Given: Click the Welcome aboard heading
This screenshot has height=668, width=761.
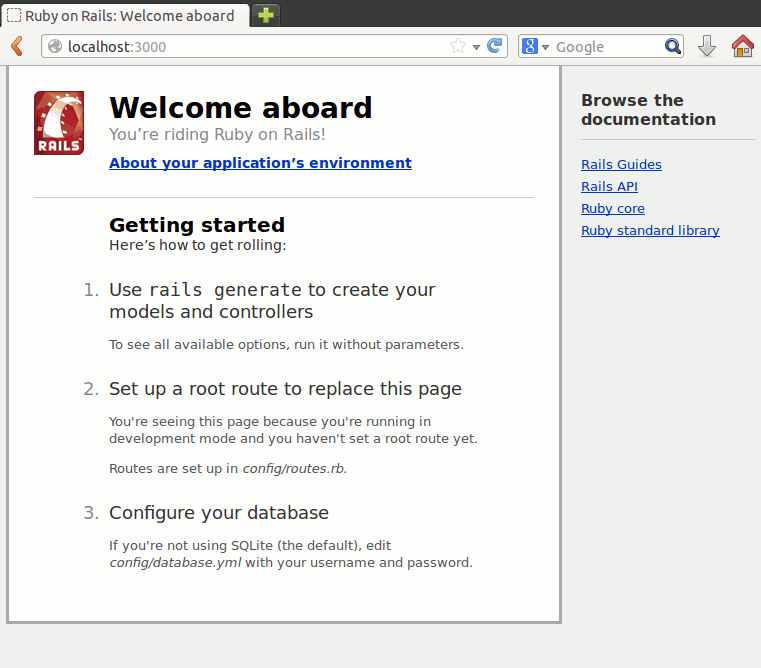Looking at the screenshot, I should [x=240, y=107].
